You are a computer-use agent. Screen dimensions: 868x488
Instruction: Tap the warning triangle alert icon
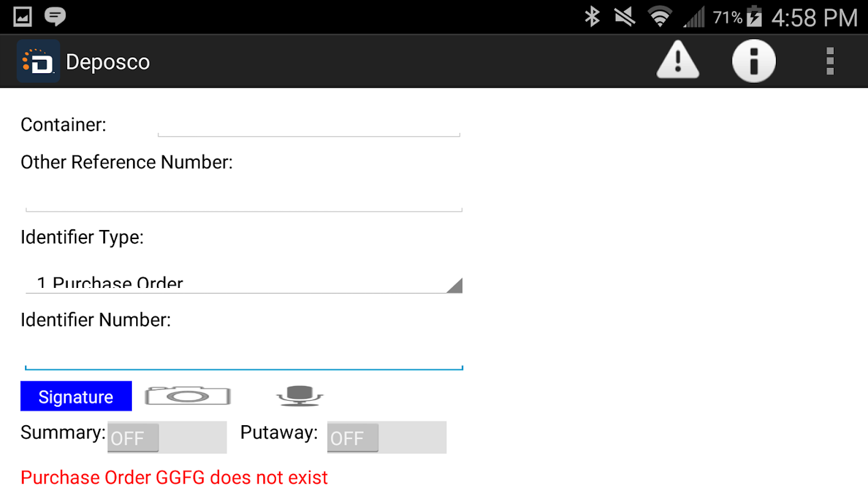point(678,60)
